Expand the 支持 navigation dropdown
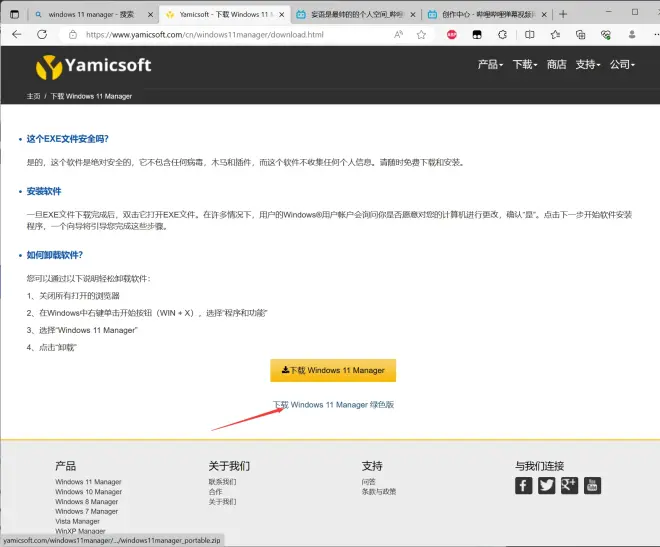Viewport: 660px width, 547px height. pos(588,64)
